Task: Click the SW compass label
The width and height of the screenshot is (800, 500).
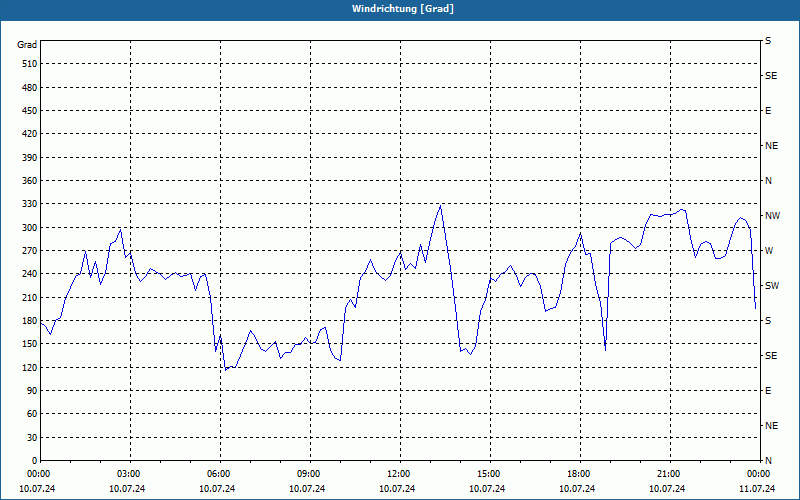Action: [772, 286]
